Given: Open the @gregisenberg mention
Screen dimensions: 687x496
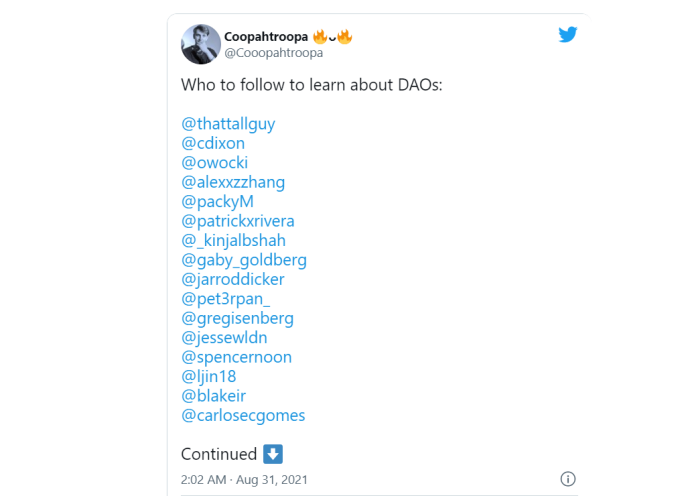Looking at the screenshot, I should [237, 318].
